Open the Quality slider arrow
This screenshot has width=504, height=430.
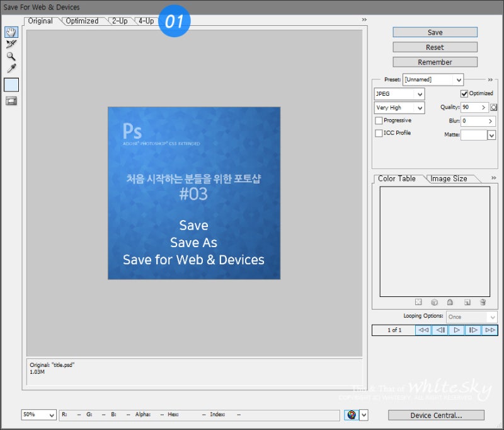pos(483,107)
